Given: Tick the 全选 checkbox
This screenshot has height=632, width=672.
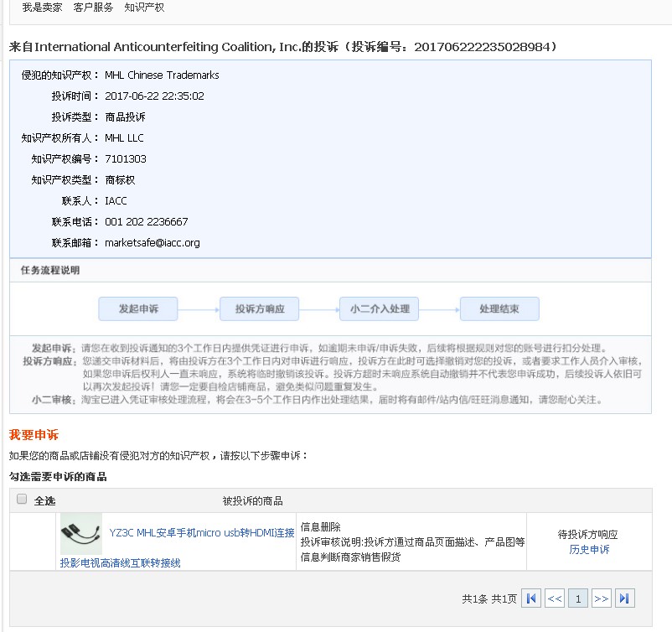Looking at the screenshot, I should click(22, 499).
